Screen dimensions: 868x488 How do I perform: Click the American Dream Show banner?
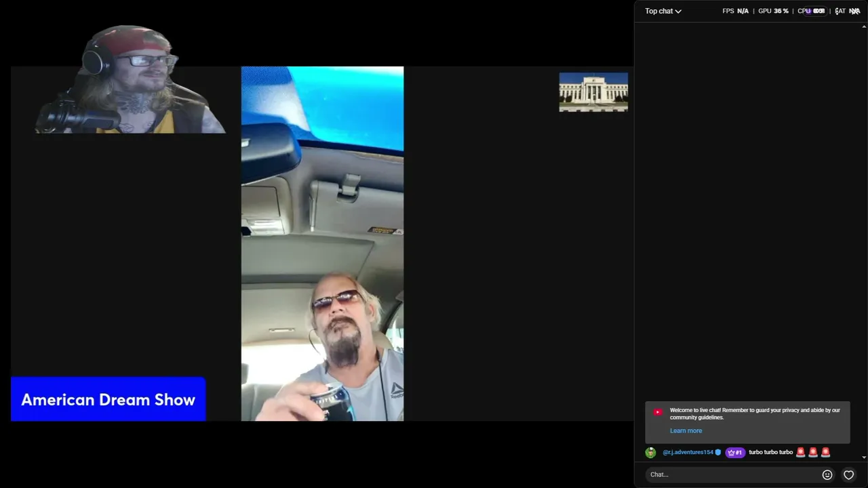tap(108, 399)
